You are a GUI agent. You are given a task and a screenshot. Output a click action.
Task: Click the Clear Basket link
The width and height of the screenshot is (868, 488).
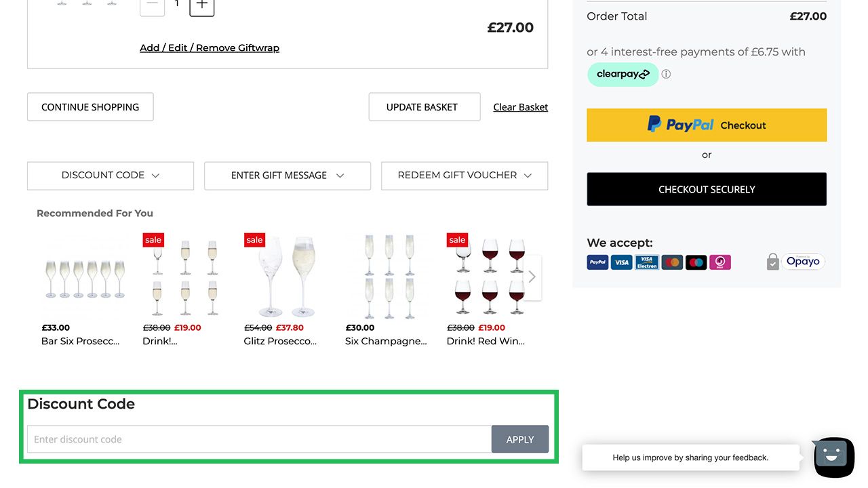[520, 107]
